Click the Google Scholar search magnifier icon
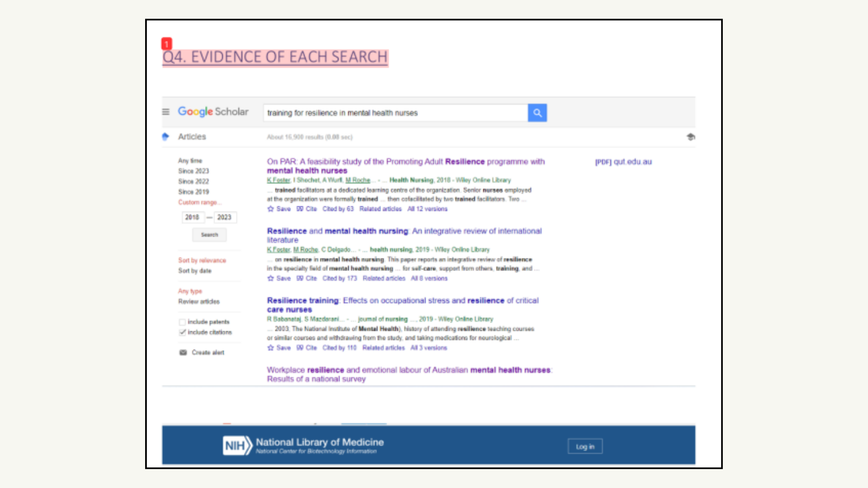This screenshot has height=488, width=868. (x=537, y=113)
